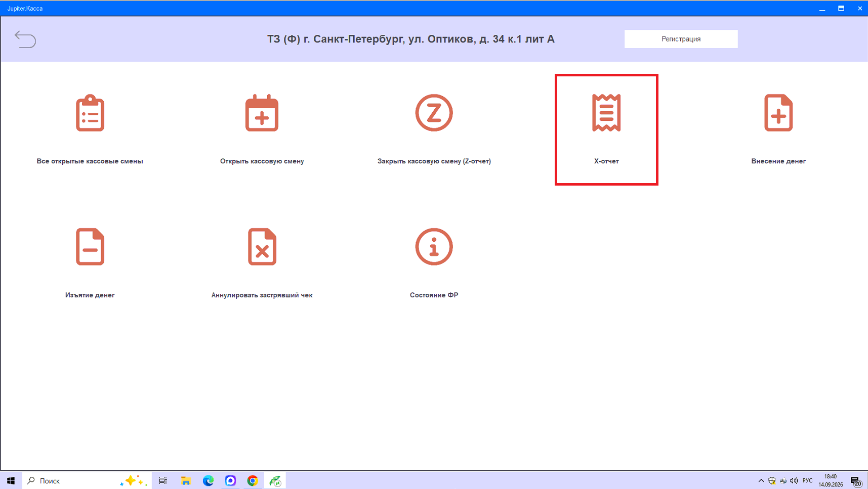Open File Explorer from the taskbar
Screen dimensions: 868x489
pyautogui.click(x=186, y=480)
